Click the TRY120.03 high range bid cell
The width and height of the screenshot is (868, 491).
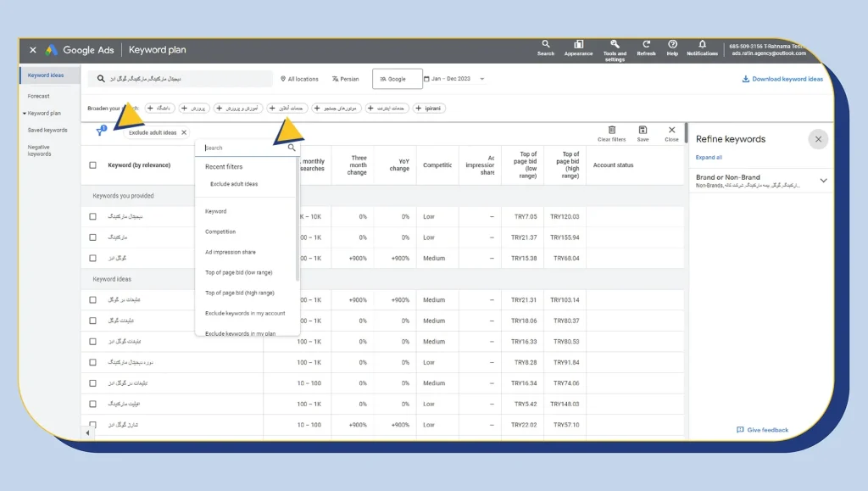point(565,216)
